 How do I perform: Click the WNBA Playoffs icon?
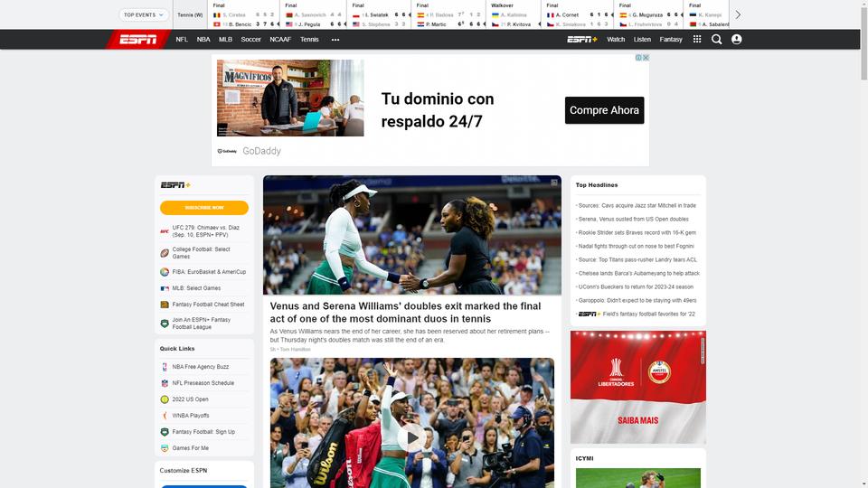click(x=165, y=416)
